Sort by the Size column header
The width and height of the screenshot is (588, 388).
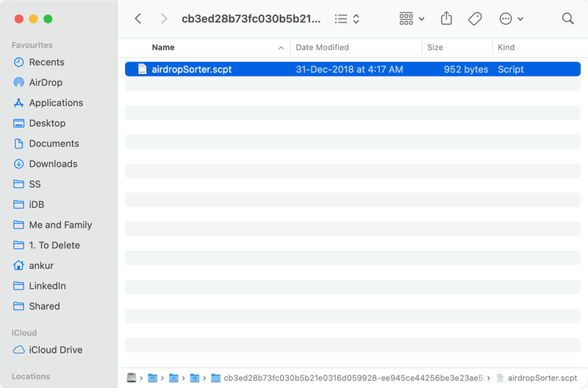[x=435, y=48]
